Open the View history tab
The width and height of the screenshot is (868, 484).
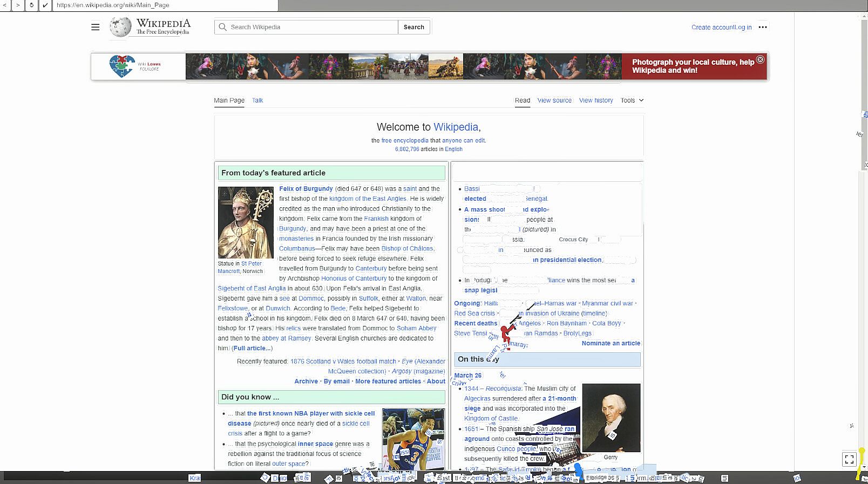(x=596, y=100)
